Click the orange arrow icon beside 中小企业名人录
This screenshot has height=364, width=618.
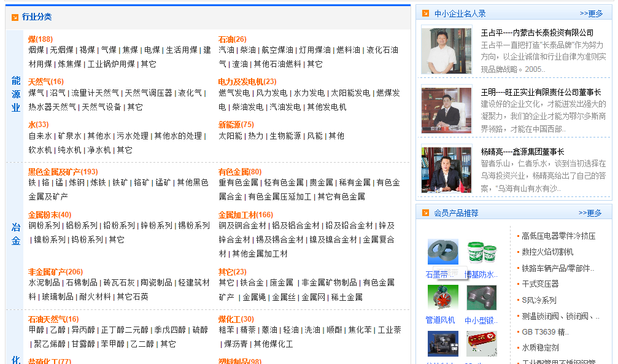pos(425,14)
